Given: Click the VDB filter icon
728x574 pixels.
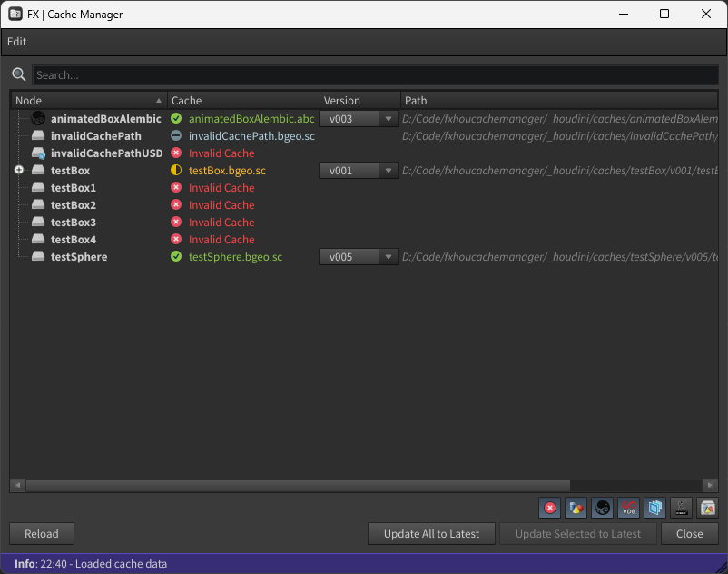Looking at the screenshot, I should point(628,508).
